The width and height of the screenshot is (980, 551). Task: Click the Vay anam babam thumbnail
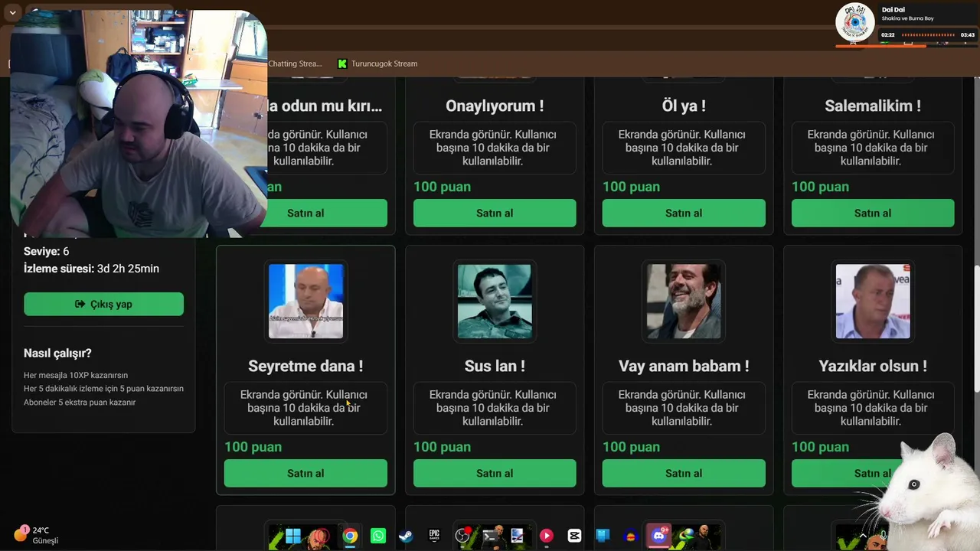tap(684, 301)
